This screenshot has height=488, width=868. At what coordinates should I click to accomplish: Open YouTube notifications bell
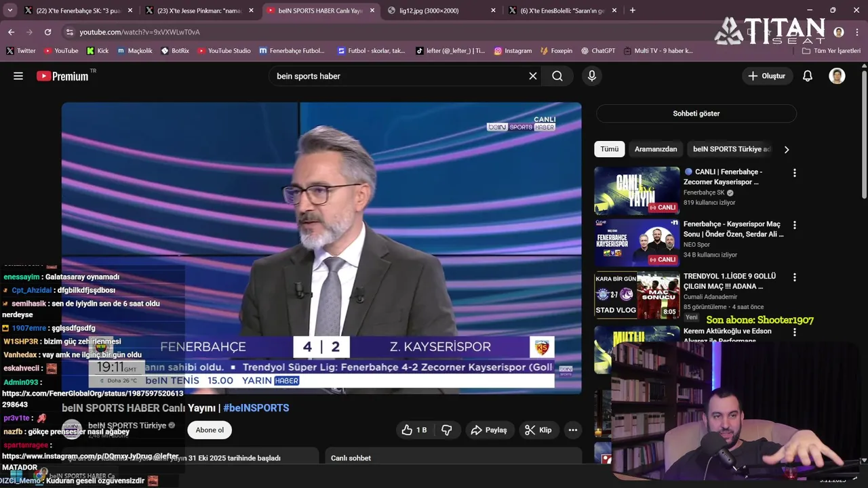[x=808, y=76]
